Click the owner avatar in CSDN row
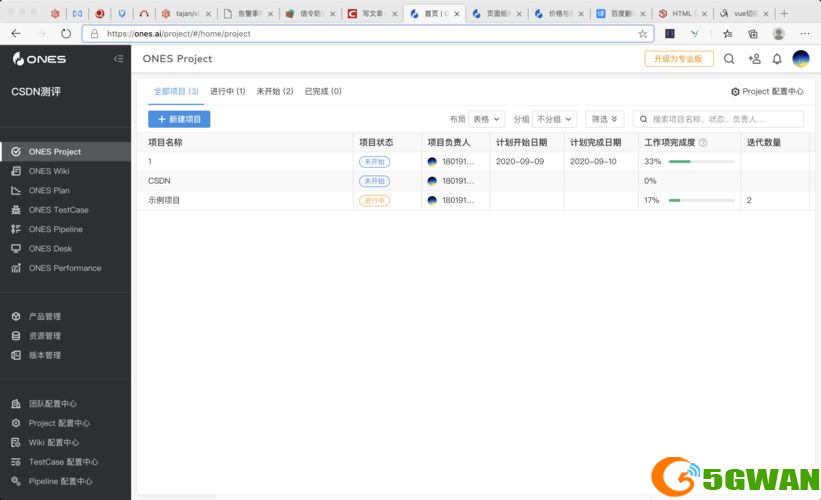 click(x=432, y=181)
